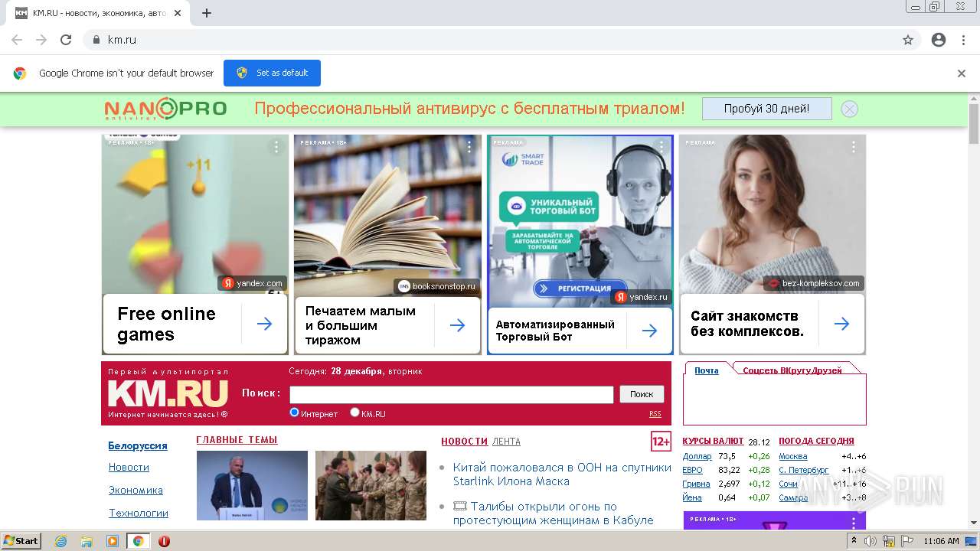Open the Chrome three-dot menu
Screen dimensions: 980x551
[963, 40]
